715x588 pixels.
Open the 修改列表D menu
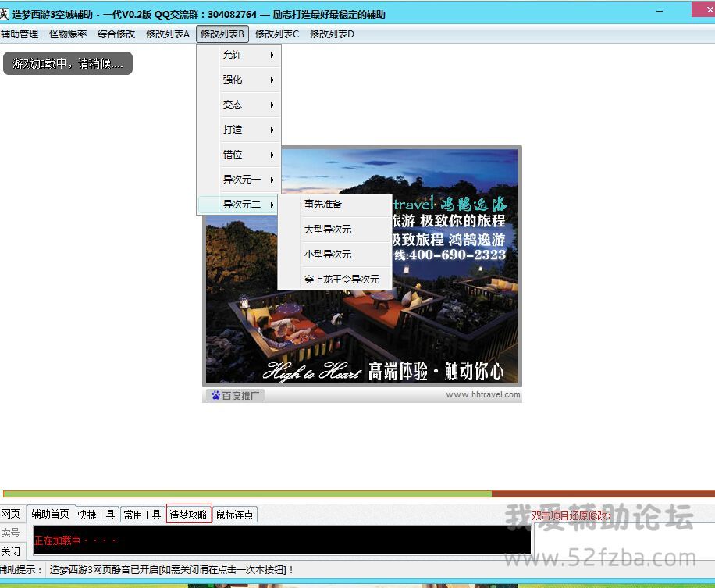coord(332,34)
